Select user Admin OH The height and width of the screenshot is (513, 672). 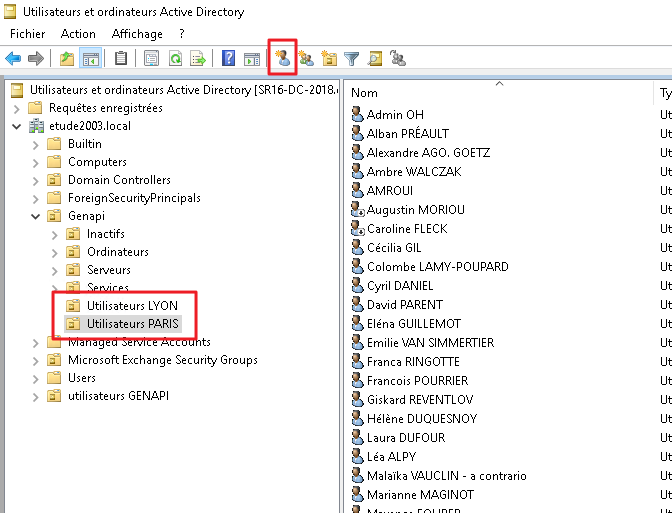pyautogui.click(x=395, y=115)
